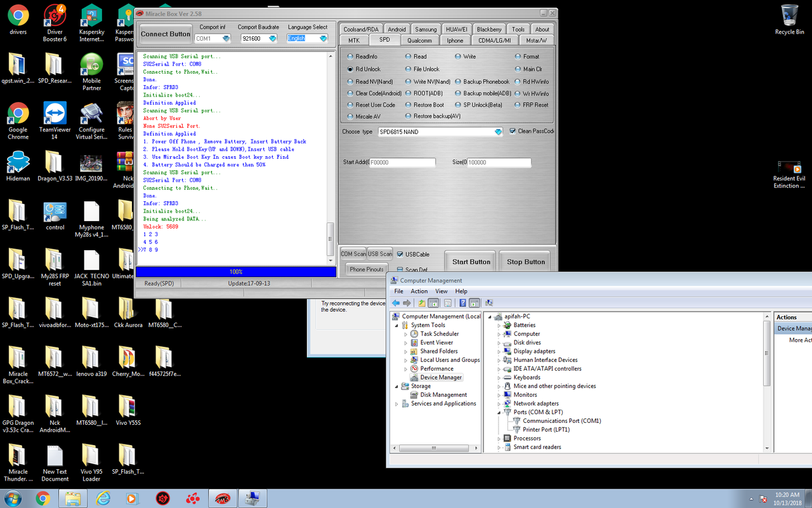The width and height of the screenshot is (812, 508).
Task: Click the USB Scan button
Action: click(381, 254)
